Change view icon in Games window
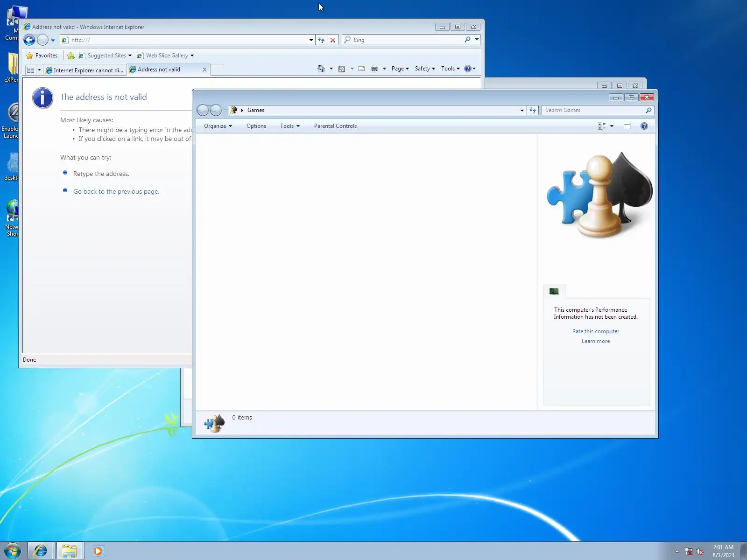The image size is (747, 560). (602, 126)
